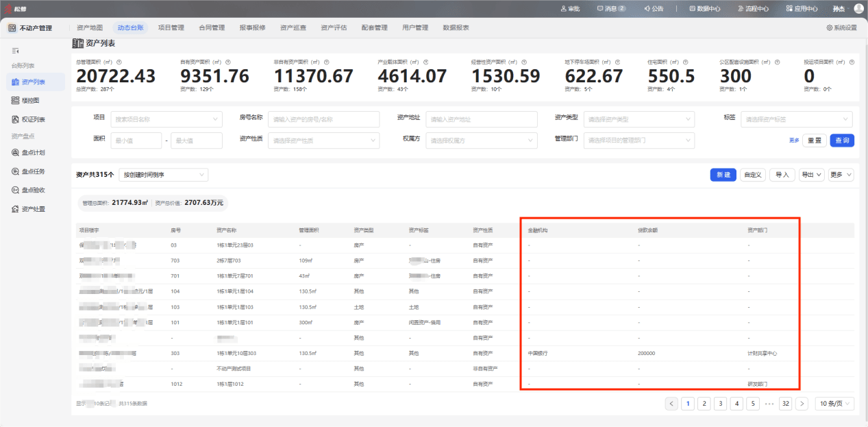868x427 pixels.
Task: Click the blue 新建 button
Action: tap(723, 175)
